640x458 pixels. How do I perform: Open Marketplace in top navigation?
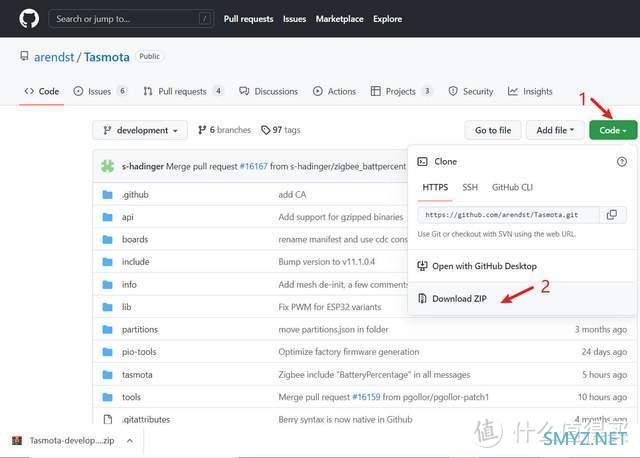(339, 19)
